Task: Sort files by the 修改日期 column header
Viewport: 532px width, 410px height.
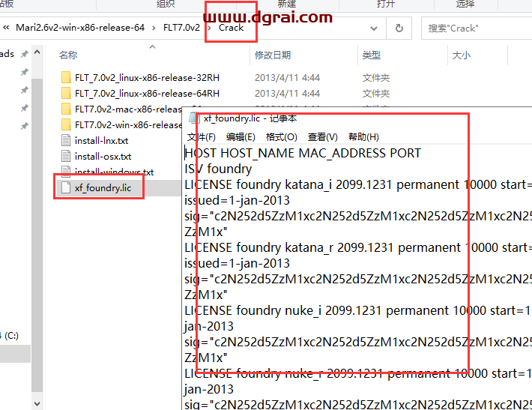Action: (272, 55)
